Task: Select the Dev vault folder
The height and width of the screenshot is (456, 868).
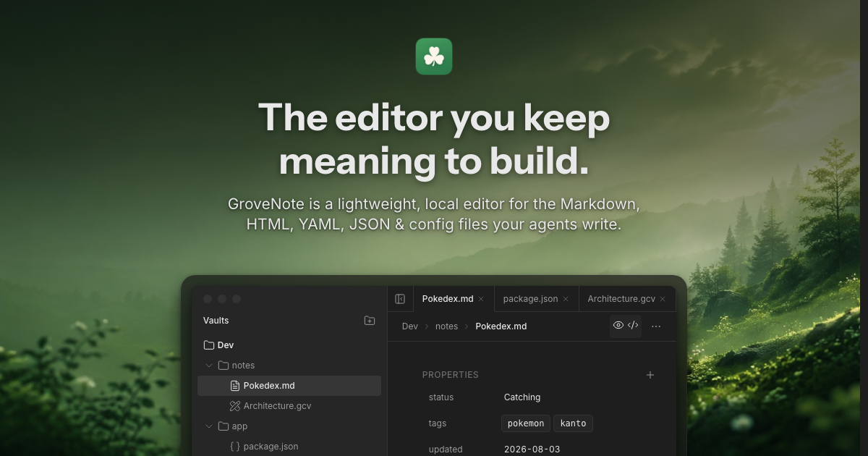Action: click(289, 345)
